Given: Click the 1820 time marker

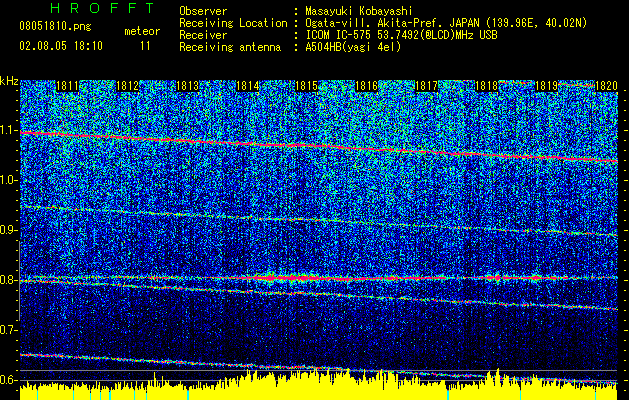Looking at the screenshot, I should pyautogui.click(x=606, y=87).
